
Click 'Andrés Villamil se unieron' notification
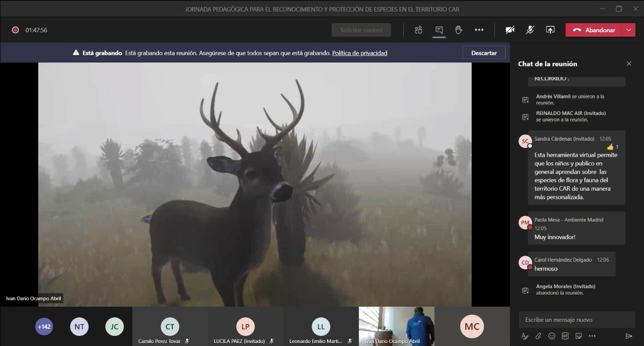click(x=570, y=99)
